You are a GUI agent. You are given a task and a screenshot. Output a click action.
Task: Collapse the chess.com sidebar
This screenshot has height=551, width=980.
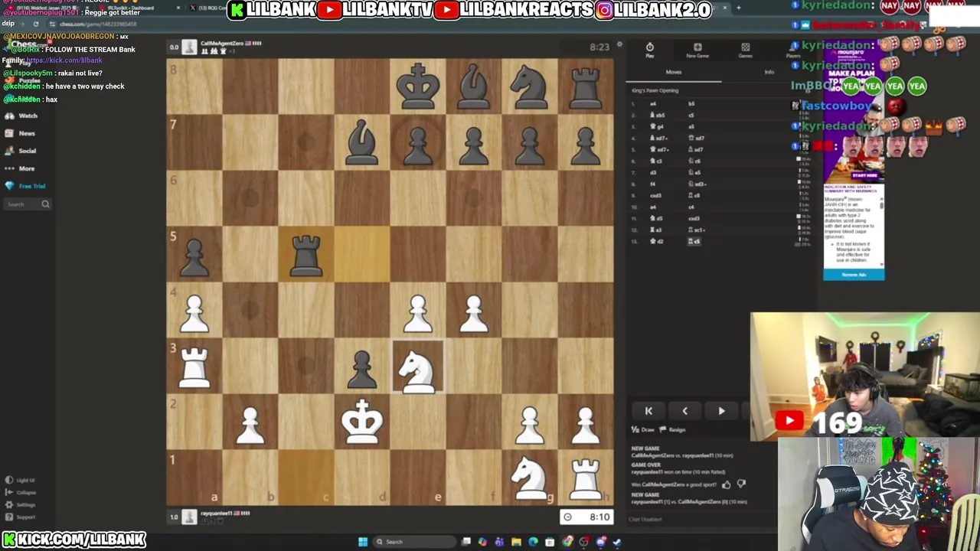pyautogui.click(x=21, y=492)
